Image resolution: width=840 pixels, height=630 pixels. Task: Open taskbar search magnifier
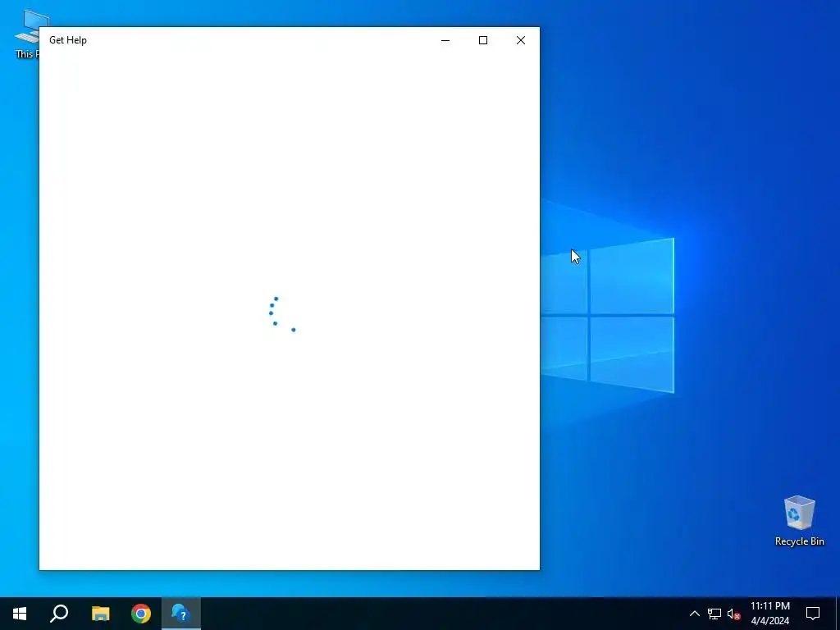coord(59,614)
